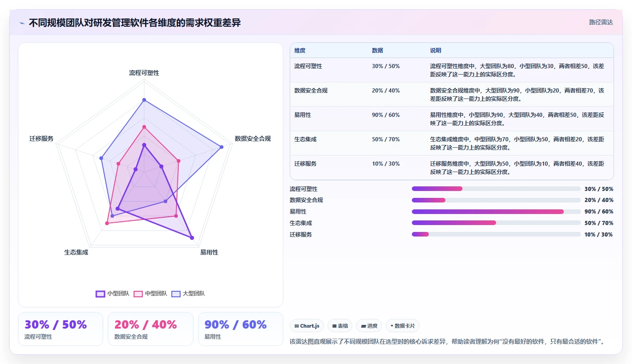Image resolution: width=632 pixels, height=364 pixels.
Task: Select the 数据 table column header
Action: coord(377,51)
